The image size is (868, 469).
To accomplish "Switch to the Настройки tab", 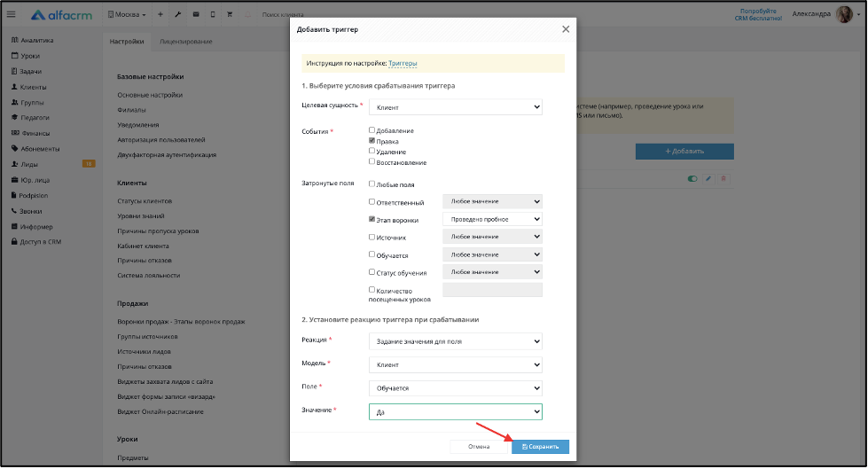I will pos(127,42).
